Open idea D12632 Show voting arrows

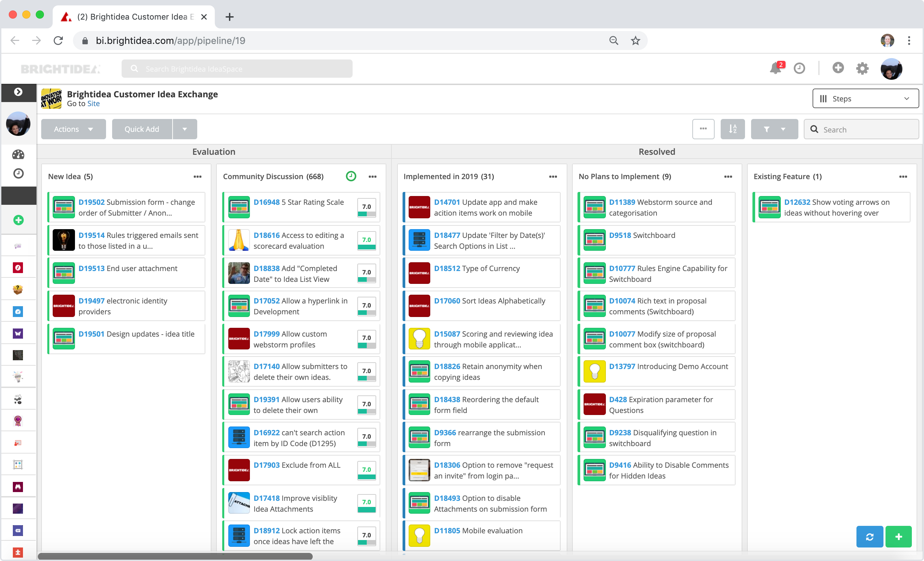pos(831,207)
